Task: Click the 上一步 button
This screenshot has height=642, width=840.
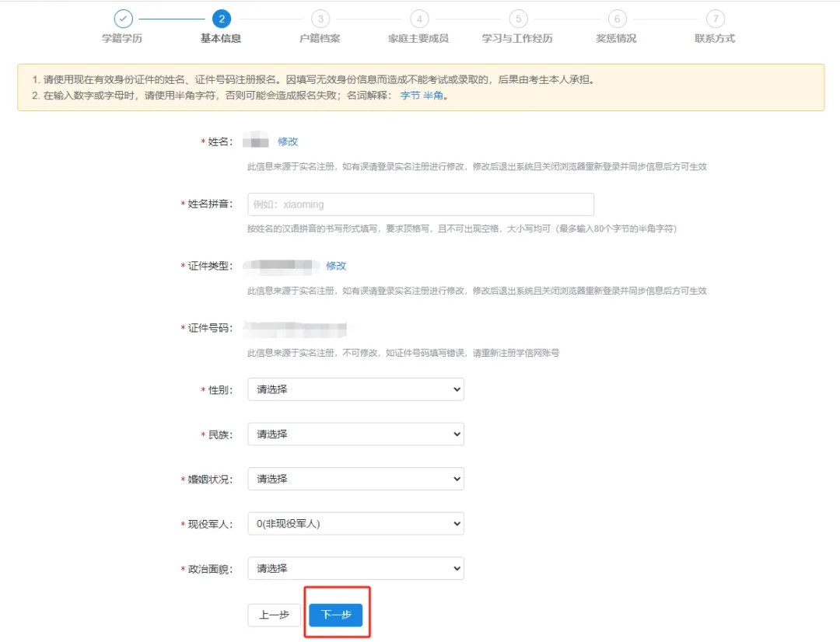Action: click(x=275, y=615)
